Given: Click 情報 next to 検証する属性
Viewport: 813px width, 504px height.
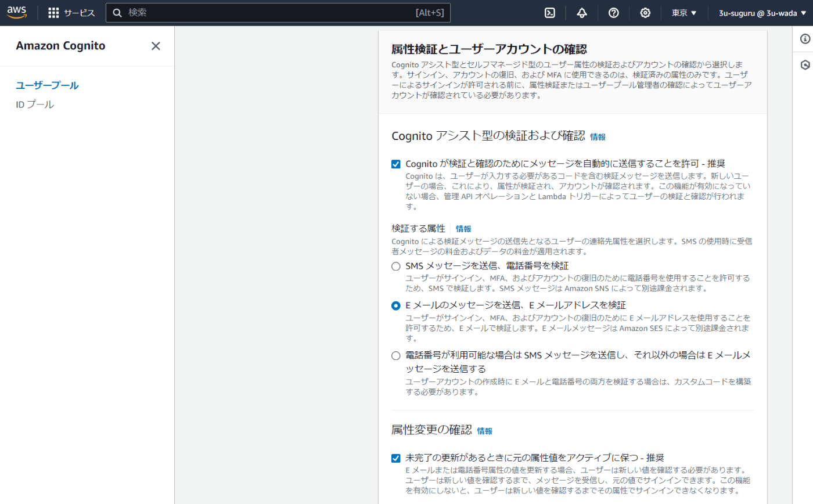Looking at the screenshot, I should pyautogui.click(x=463, y=229).
